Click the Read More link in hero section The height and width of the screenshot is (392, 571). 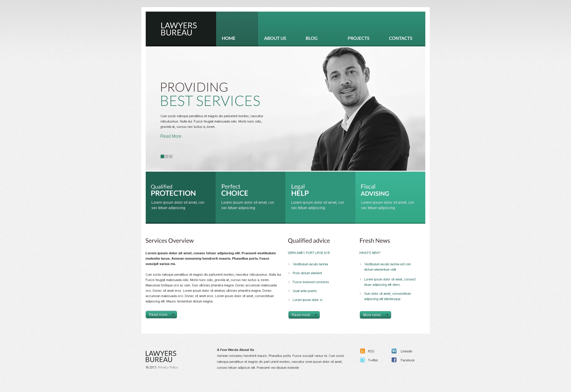click(171, 136)
